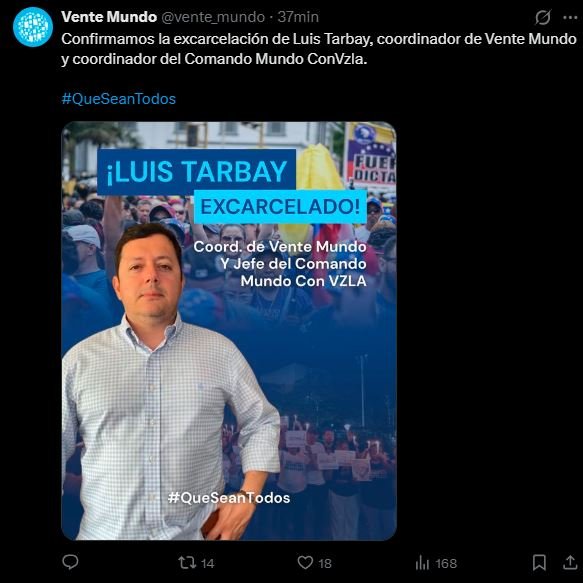
Task: Open the Vente Mundo profile avatar
Action: tap(33, 27)
